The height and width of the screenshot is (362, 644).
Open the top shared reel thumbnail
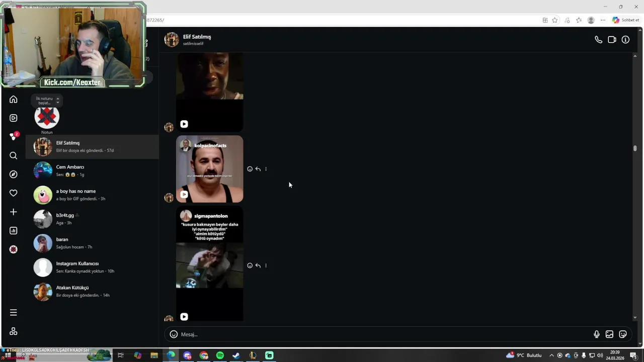pyautogui.click(x=209, y=92)
